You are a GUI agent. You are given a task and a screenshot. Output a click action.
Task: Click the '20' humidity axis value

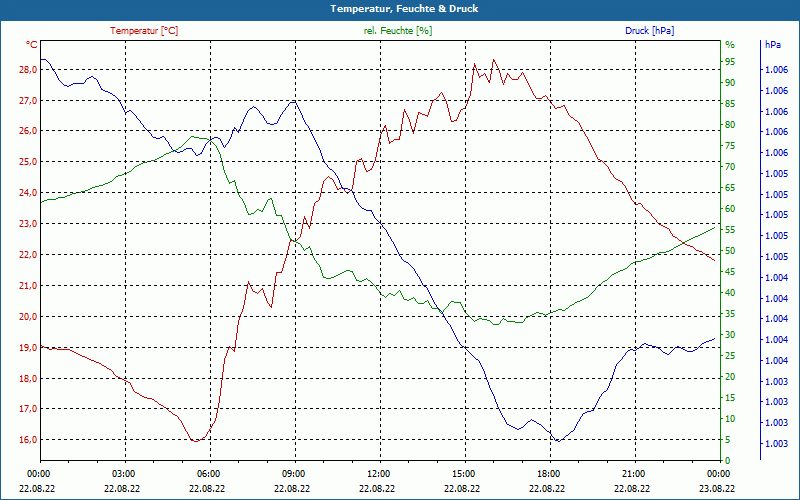pyautogui.click(x=730, y=377)
